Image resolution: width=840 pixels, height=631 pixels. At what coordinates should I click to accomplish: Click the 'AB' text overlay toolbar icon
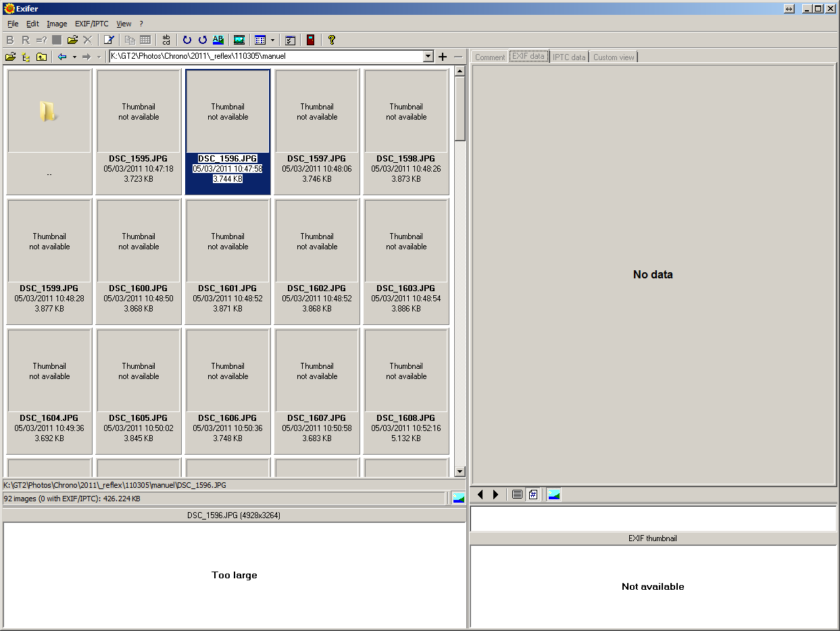(x=218, y=40)
